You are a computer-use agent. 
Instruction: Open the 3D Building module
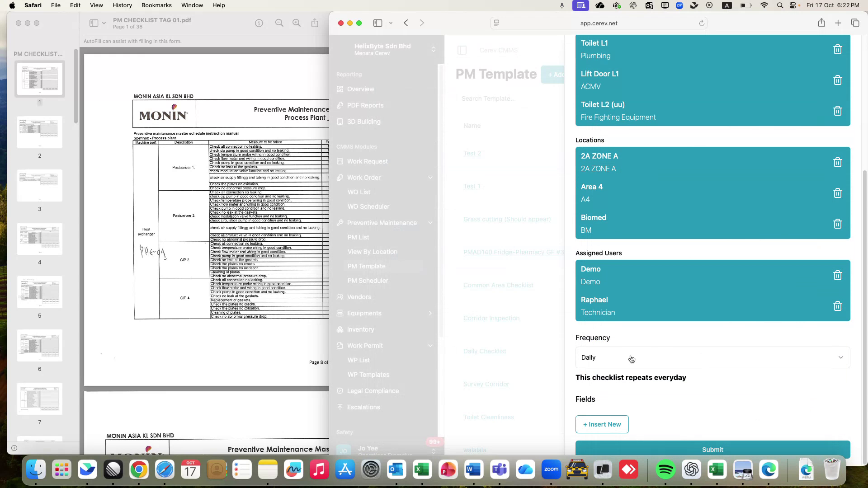pyautogui.click(x=363, y=122)
